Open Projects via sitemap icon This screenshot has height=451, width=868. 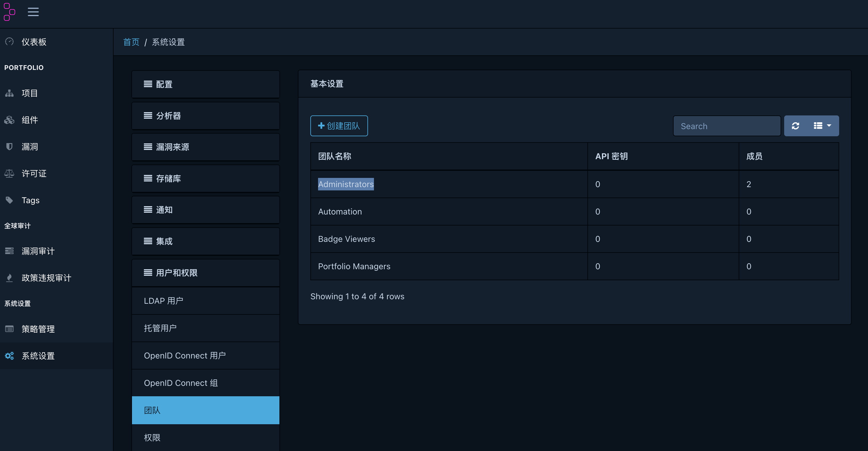tap(10, 93)
